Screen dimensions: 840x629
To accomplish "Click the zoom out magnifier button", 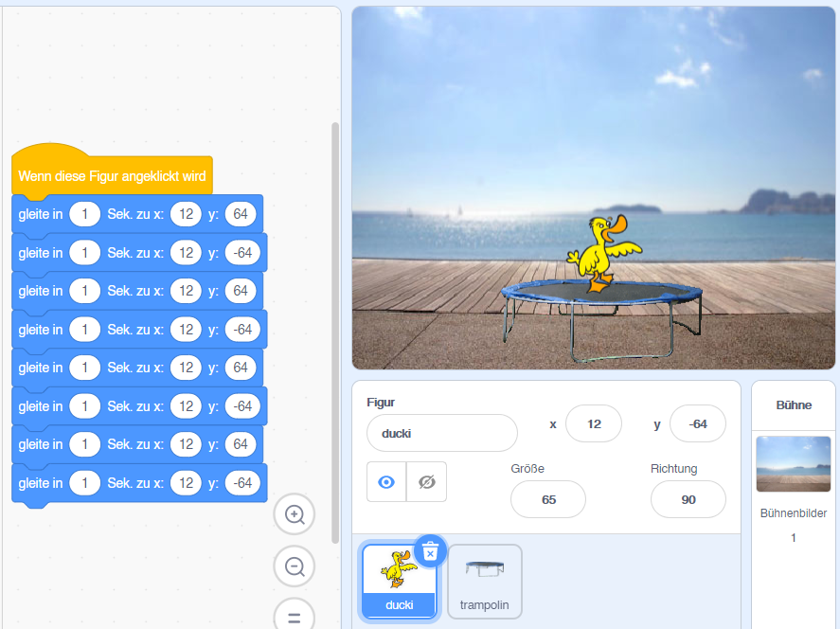I will click(295, 567).
